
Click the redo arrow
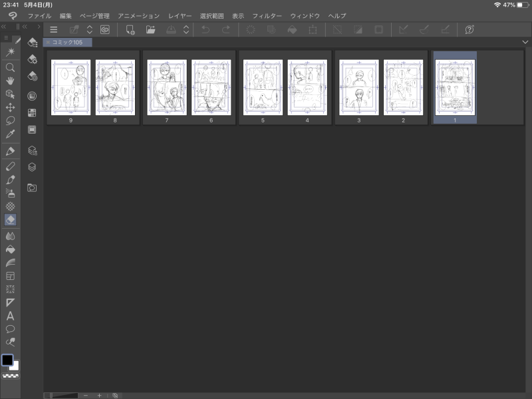tap(225, 29)
